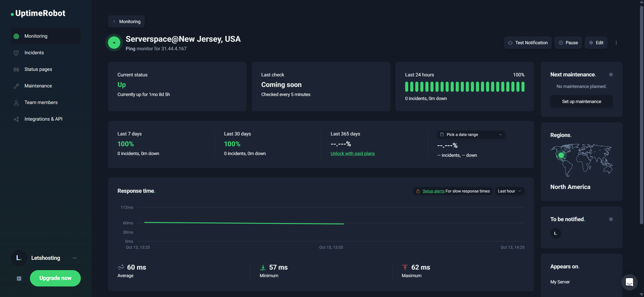The width and height of the screenshot is (644, 297).
Task: Go to Incidents in the sidebar
Action: 46,53
